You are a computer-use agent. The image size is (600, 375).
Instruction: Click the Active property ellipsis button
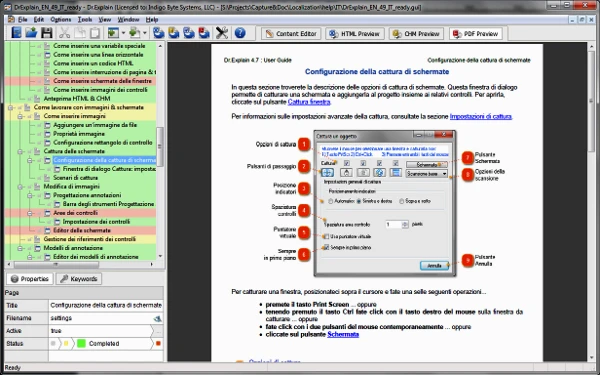point(158,331)
